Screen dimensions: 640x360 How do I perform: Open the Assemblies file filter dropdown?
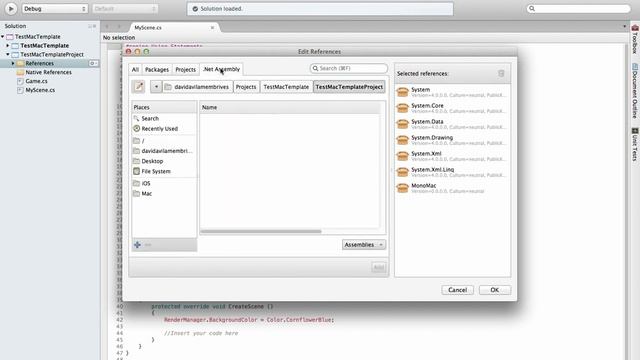point(364,244)
